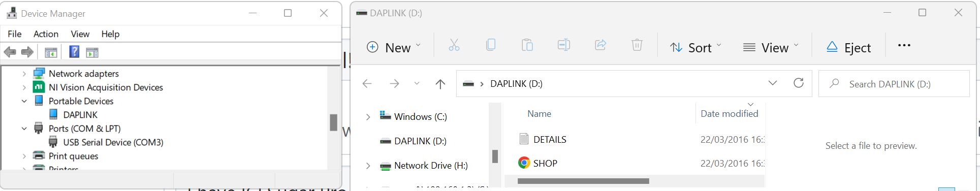Select DAPLINK under Portable Devices

(x=80, y=115)
